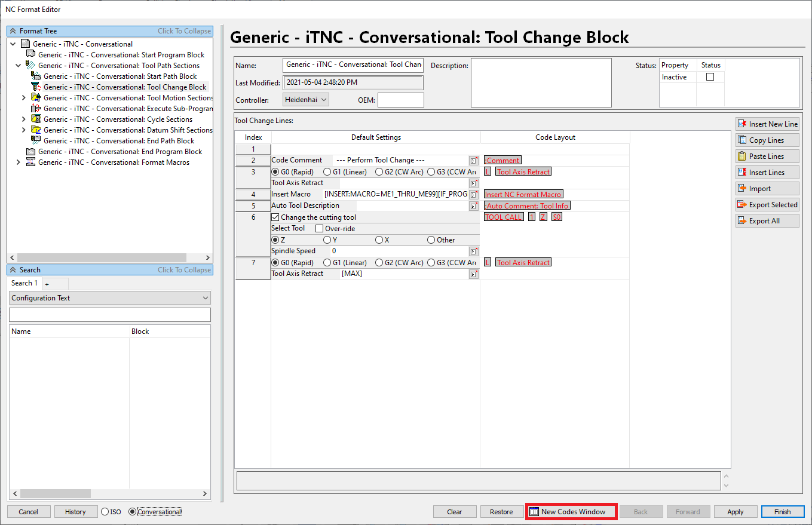The height and width of the screenshot is (525, 812).
Task: Open the Configuration Text dropdown
Action: tap(110, 298)
